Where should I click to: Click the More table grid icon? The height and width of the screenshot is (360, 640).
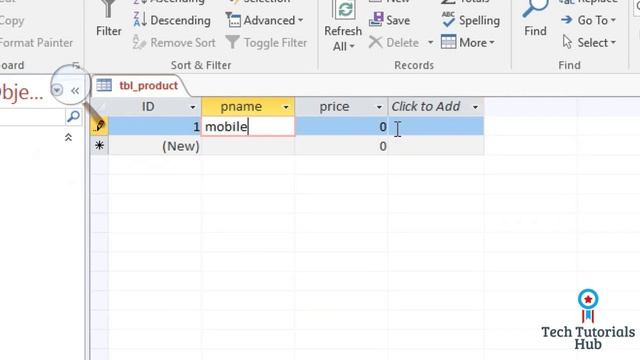click(448, 42)
